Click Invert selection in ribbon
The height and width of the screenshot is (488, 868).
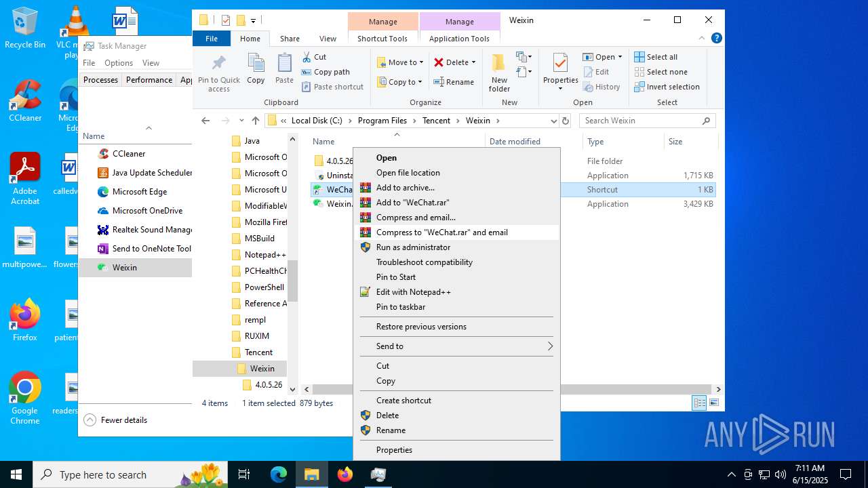click(x=667, y=87)
